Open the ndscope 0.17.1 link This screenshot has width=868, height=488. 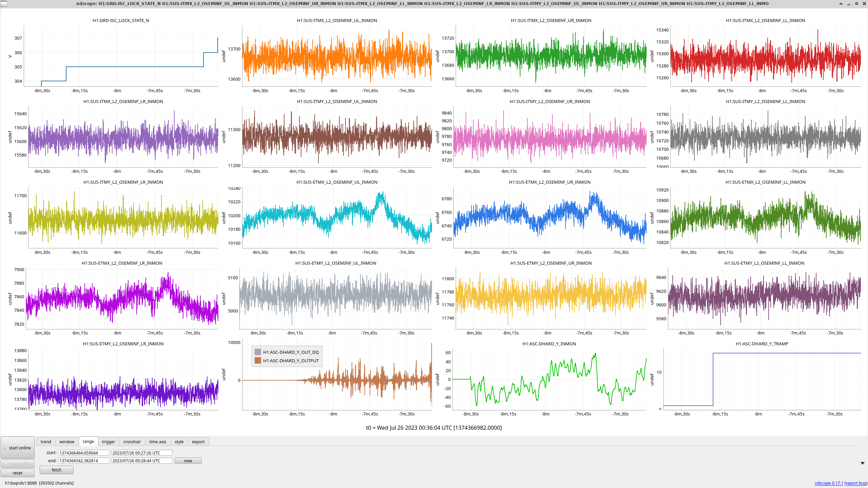click(x=829, y=483)
